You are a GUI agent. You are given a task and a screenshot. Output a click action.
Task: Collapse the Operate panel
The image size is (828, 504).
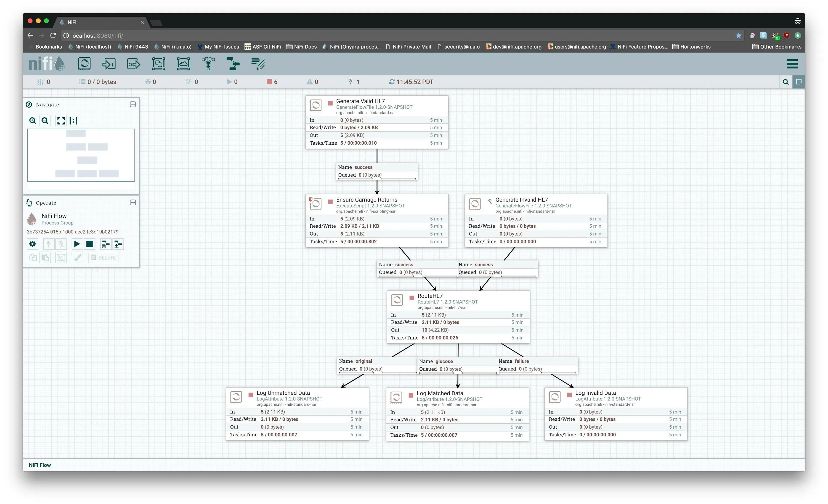[x=133, y=203]
